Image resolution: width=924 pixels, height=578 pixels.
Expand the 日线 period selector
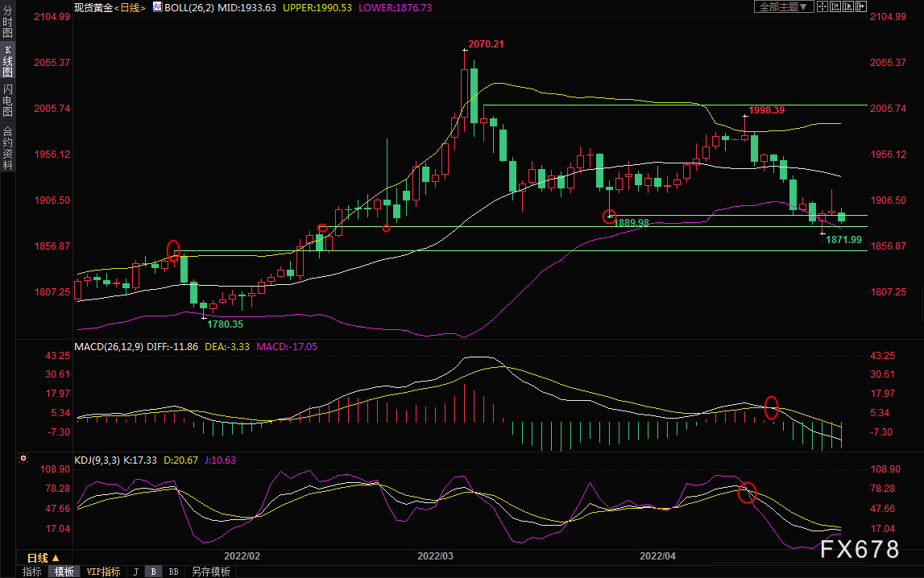point(43,558)
